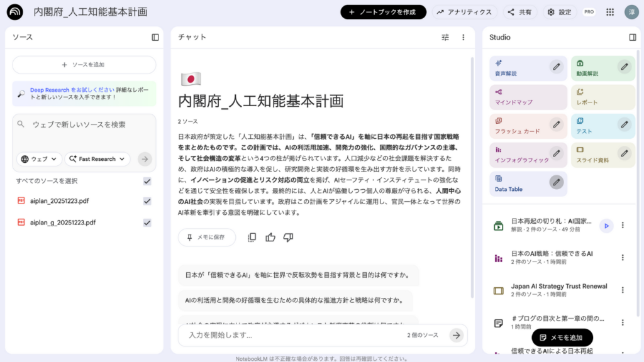644x362 pixels.
Task: Click the thumbs down feedback icon
Action: click(288, 237)
